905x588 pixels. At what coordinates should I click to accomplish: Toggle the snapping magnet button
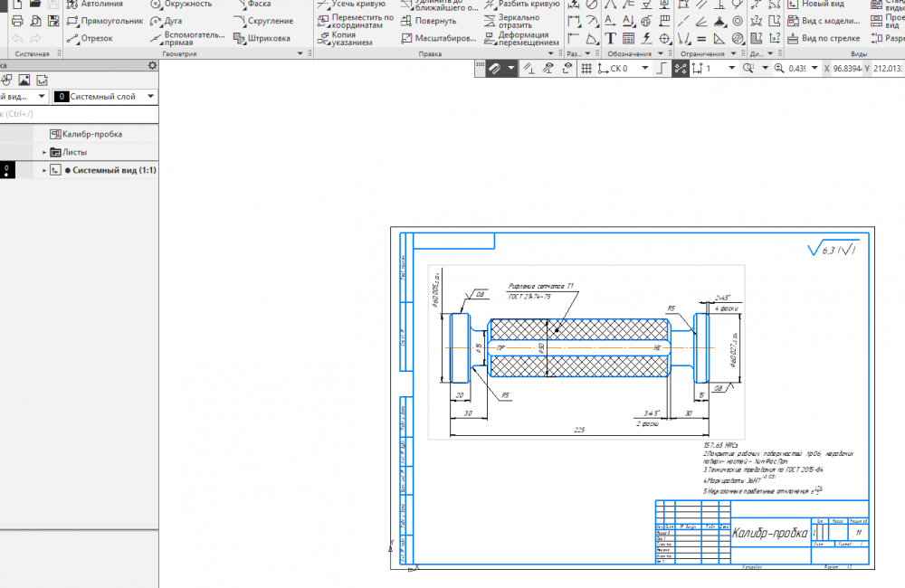click(495, 69)
